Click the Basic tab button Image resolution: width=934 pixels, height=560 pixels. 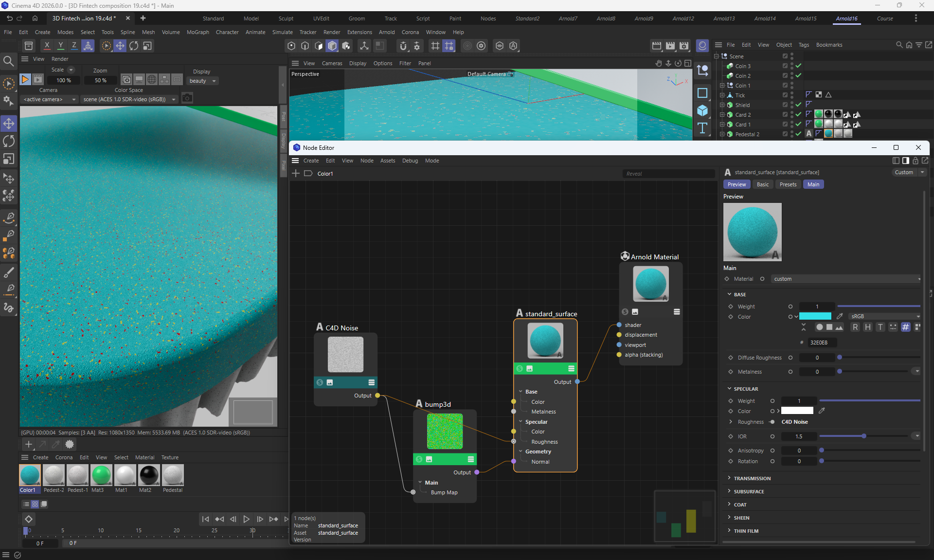coord(762,184)
